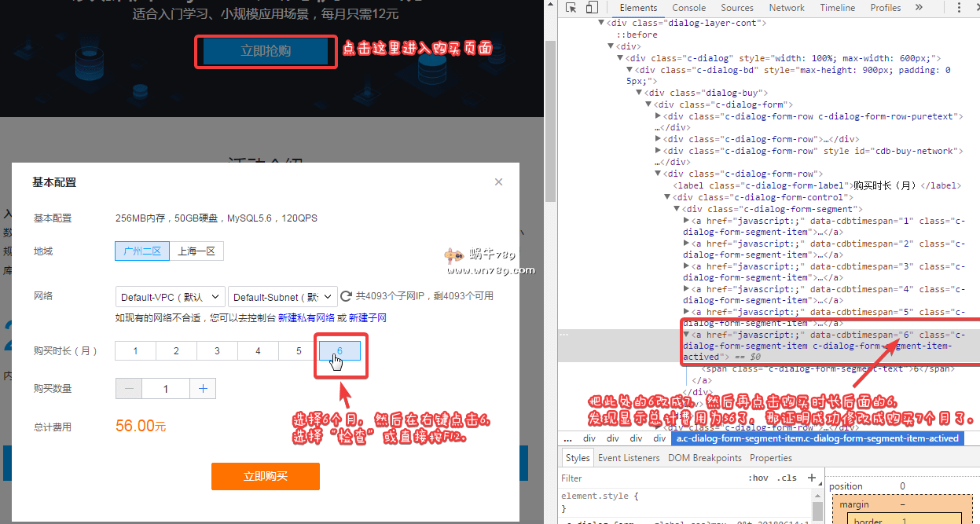Switch to the Console tab

689,7
